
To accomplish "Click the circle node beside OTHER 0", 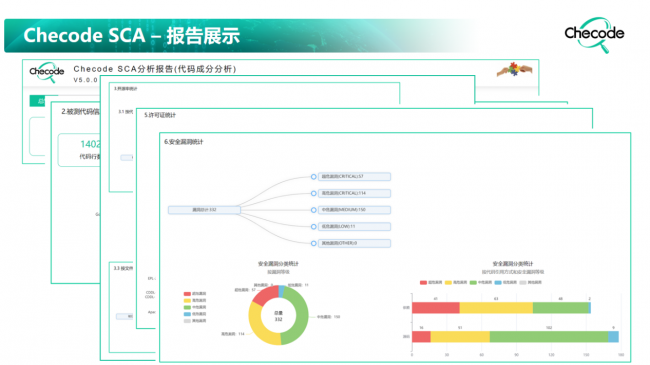I will click(313, 243).
